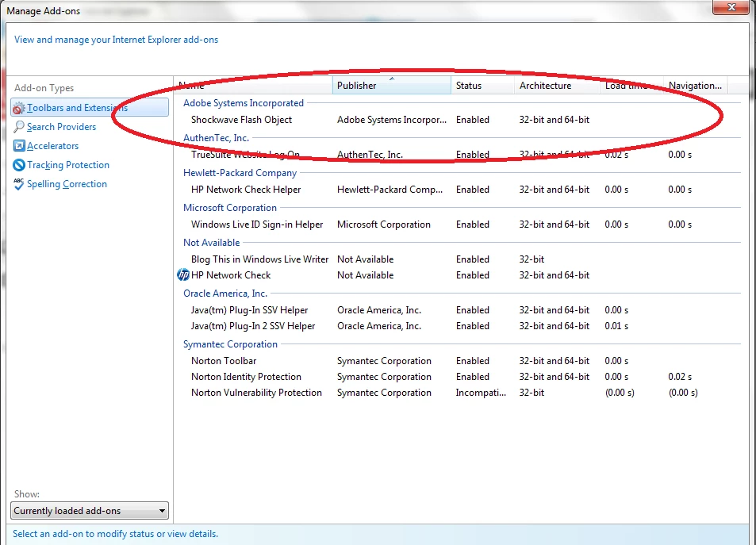This screenshot has width=756, height=545.
Task: Select Java(tm) Plug-In SSV Helper row
Action: [x=458, y=310]
